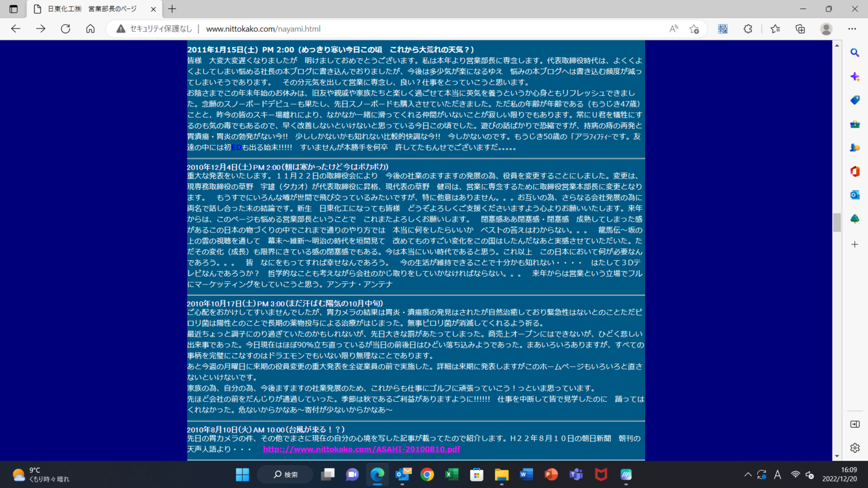Open the Shopping tag icon in sidebar
The height and width of the screenshot is (488, 868).
coord(855,101)
